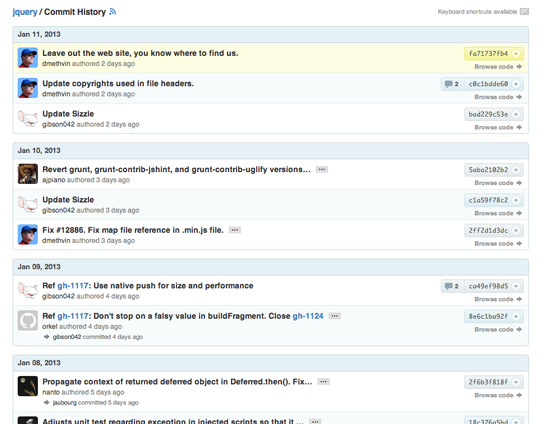Browse code for commit bad229c53e
The height and width of the screenshot is (424, 550).
498,127
